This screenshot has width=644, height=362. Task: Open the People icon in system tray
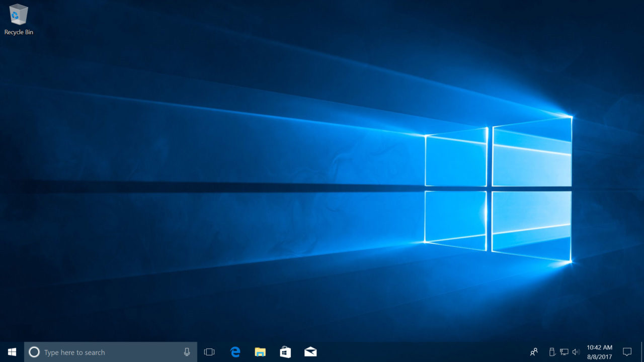click(x=534, y=352)
